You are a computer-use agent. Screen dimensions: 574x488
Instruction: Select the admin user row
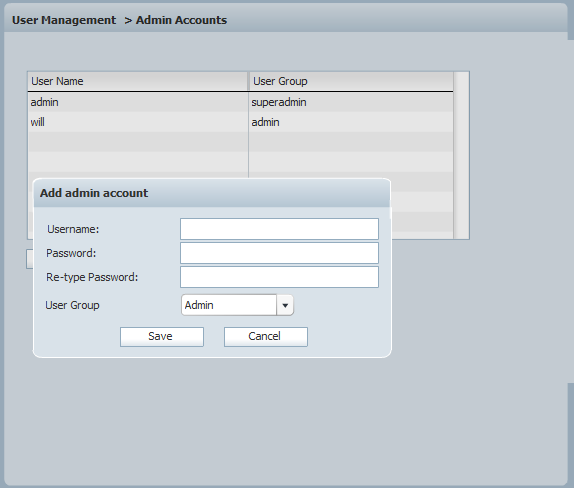[x=241, y=102]
